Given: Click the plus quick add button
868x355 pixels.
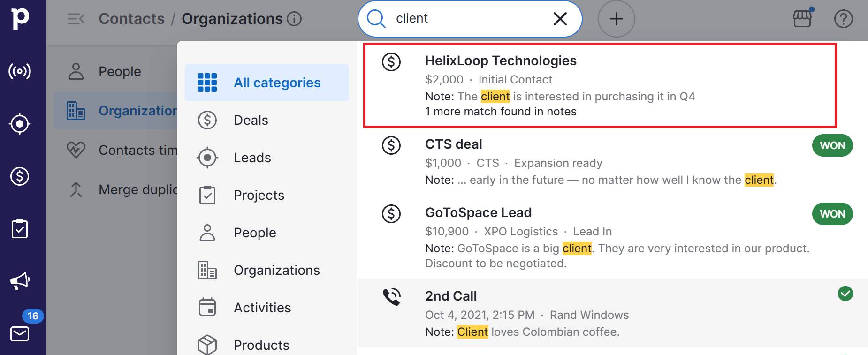Looking at the screenshot, I should click(x=616, y=19).
